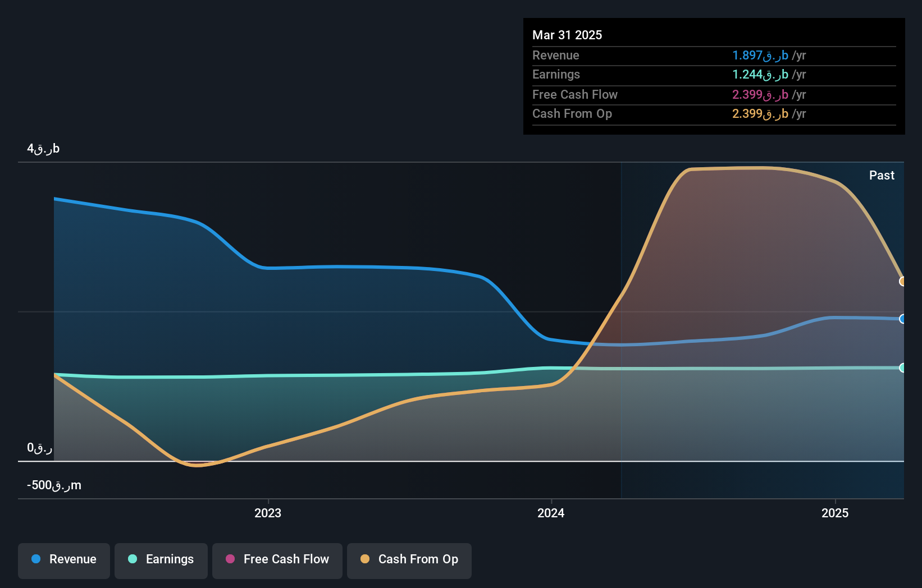Click the Revenue row label in tooltip
The height and width of the screenshot is (588, 922).
pos(556,55)
